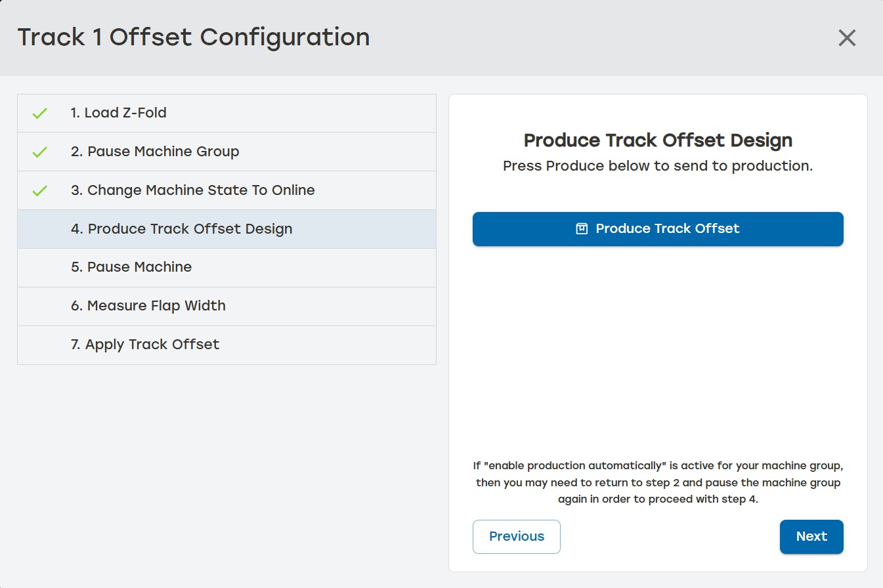Image resolution: width=883 pixels, height=588 pixels.
Task: Close the Track 1 Offset Configuration dialog
Action: coord(847,38)
